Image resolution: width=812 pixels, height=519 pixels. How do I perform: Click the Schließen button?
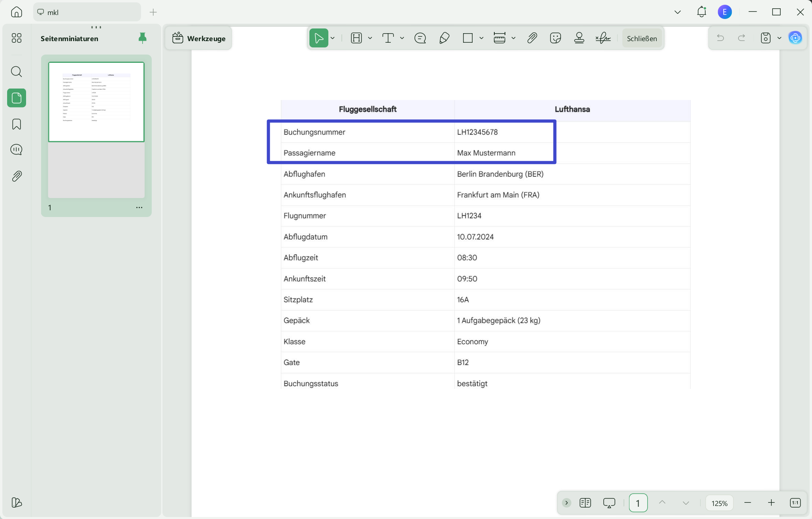pos(642,38)
